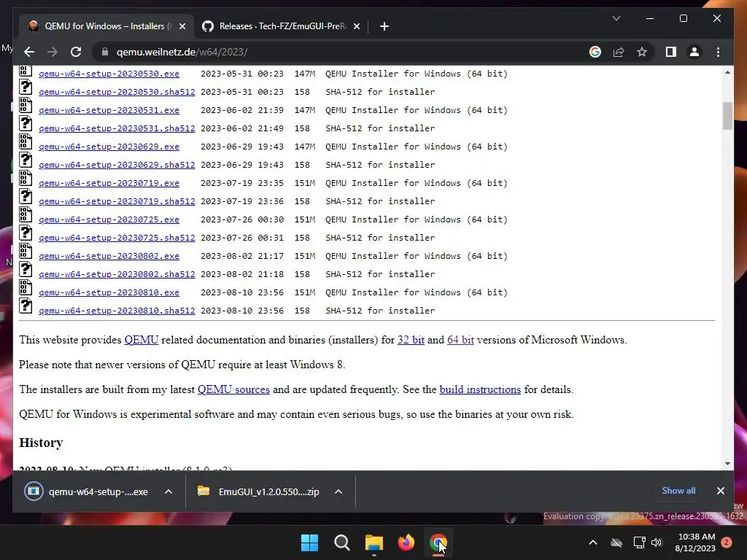Viewport: 747px width, 560px height.
Task: Open a new browser tab
Action: tap(384, 26)
